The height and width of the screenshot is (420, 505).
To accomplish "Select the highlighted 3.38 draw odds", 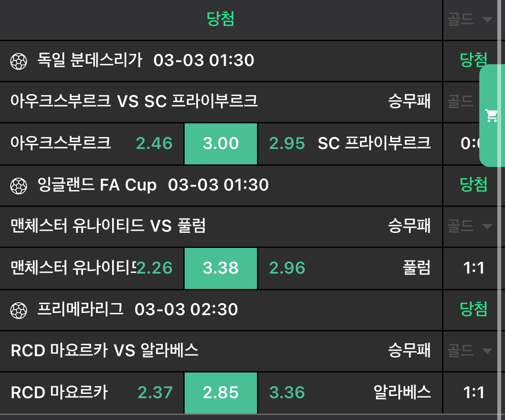I will click(x=221, y=268).
